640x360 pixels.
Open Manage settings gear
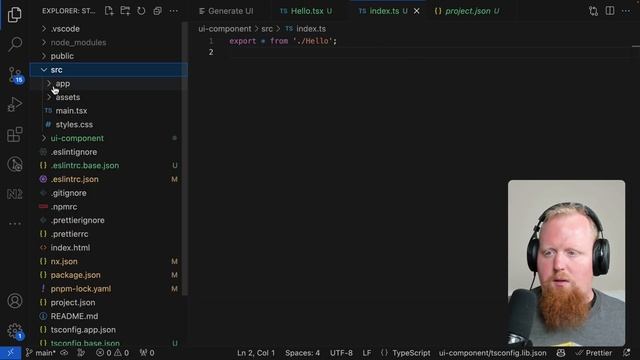point(15,331)
